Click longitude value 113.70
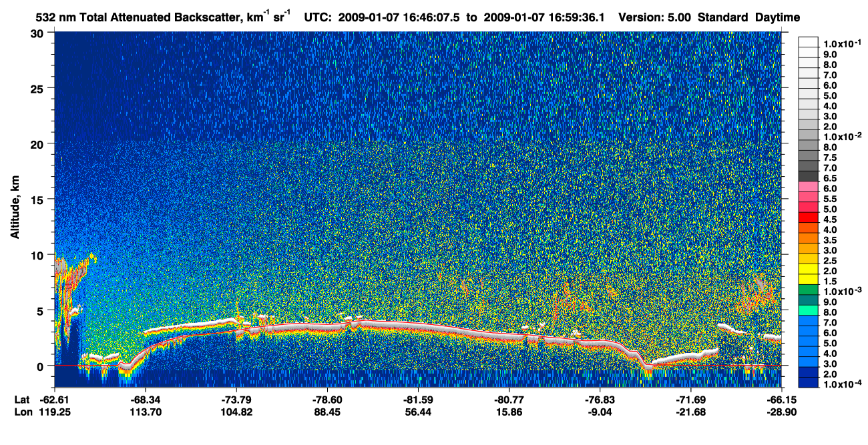868x445 pixels. point(146,412)
